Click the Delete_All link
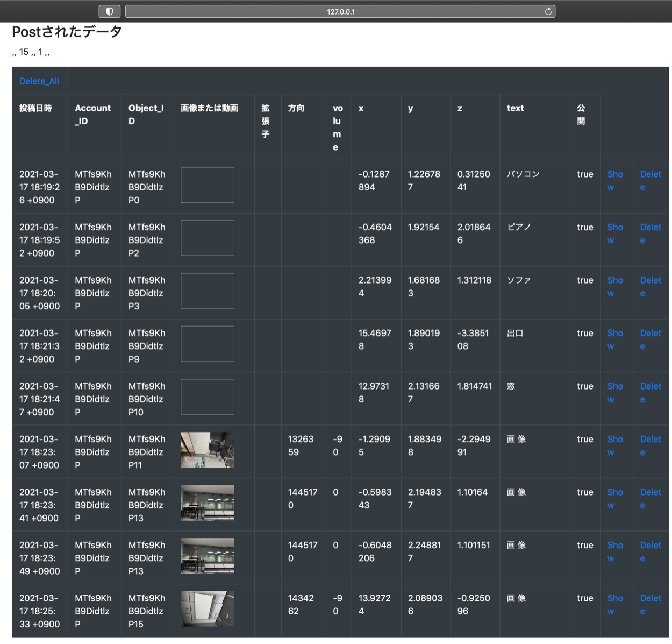 tap(39, 81)
